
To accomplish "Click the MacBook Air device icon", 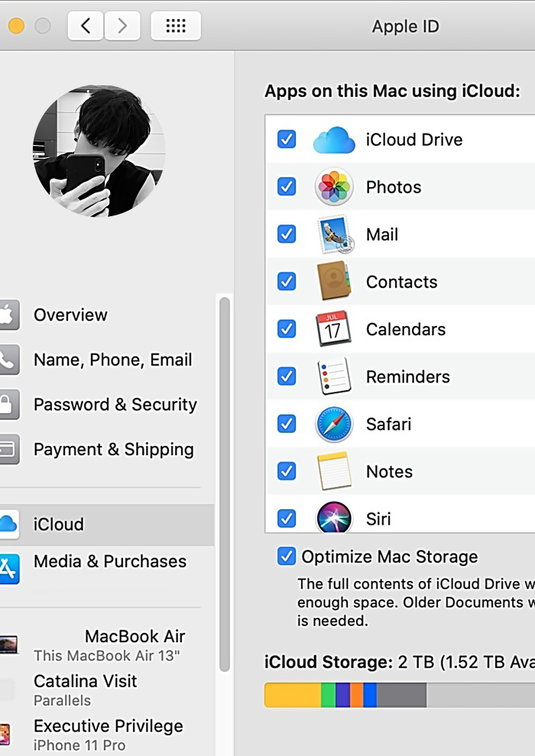I will pos(8,645).
